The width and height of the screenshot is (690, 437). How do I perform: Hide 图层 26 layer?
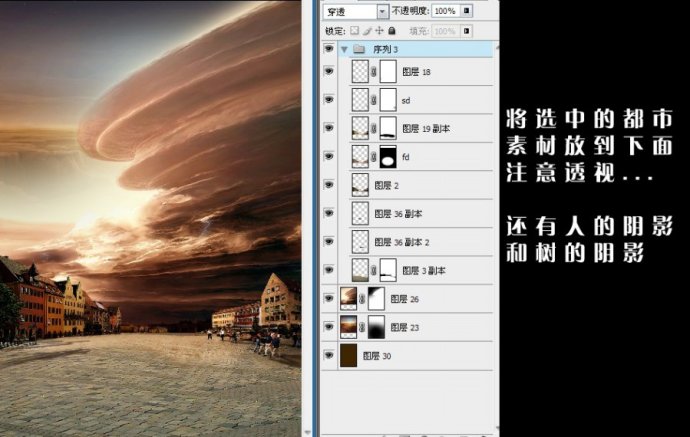click(329, 298)
